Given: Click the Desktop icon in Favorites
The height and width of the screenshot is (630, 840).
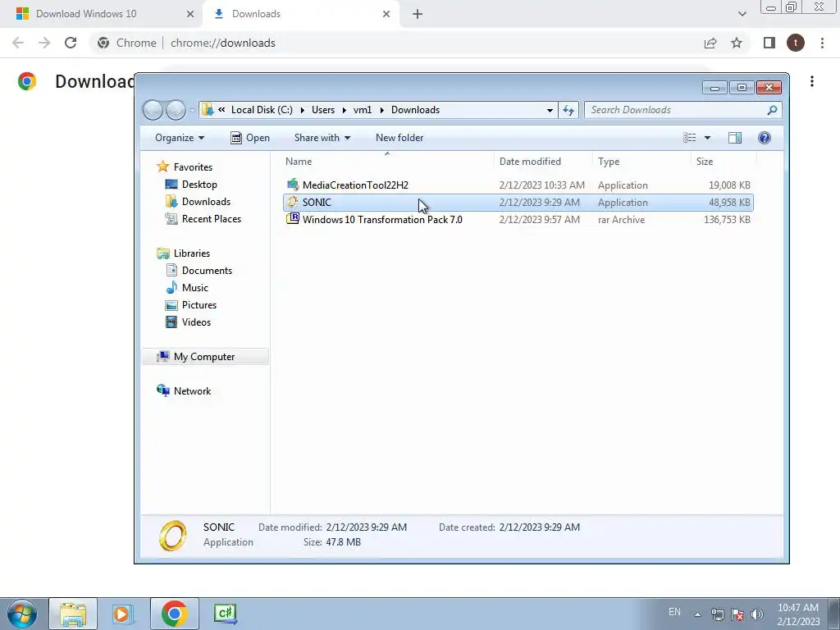Looking at the screenshot, I should pos(171,185).
